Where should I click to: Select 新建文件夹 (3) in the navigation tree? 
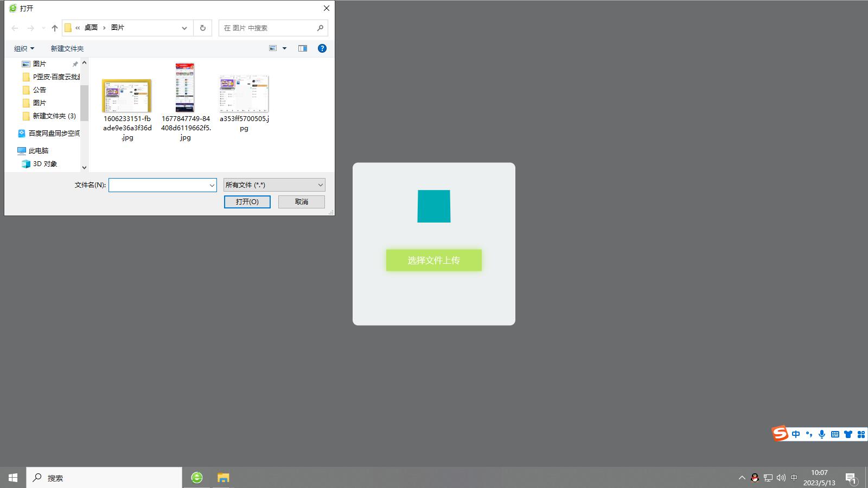pos(49,116)
